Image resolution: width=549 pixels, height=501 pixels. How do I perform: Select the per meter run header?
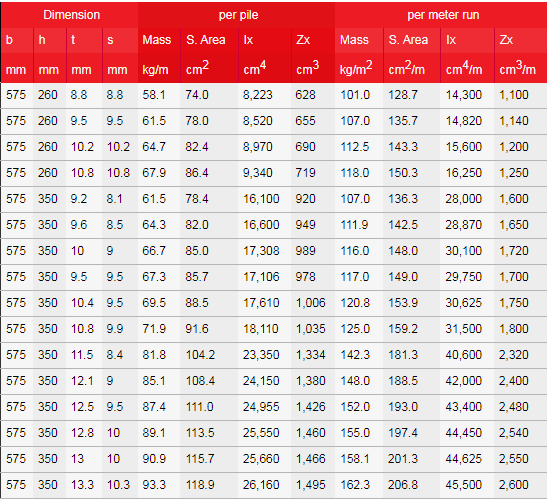tap(443, 15)
